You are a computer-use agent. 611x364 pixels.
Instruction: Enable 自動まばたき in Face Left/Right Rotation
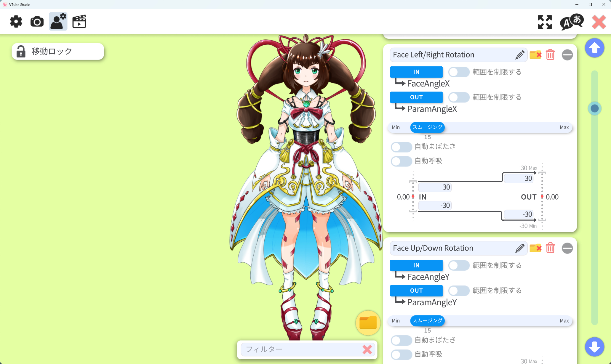coord(401,147)
